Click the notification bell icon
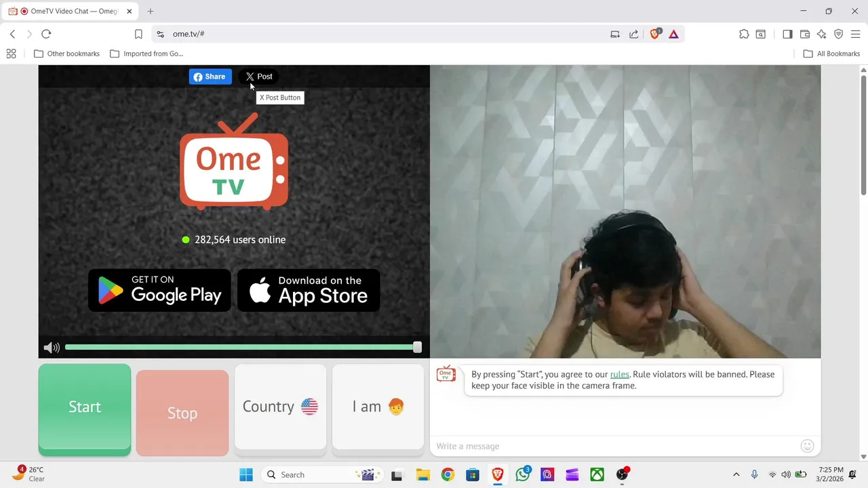The image size is (868, 488). point(852,474)
